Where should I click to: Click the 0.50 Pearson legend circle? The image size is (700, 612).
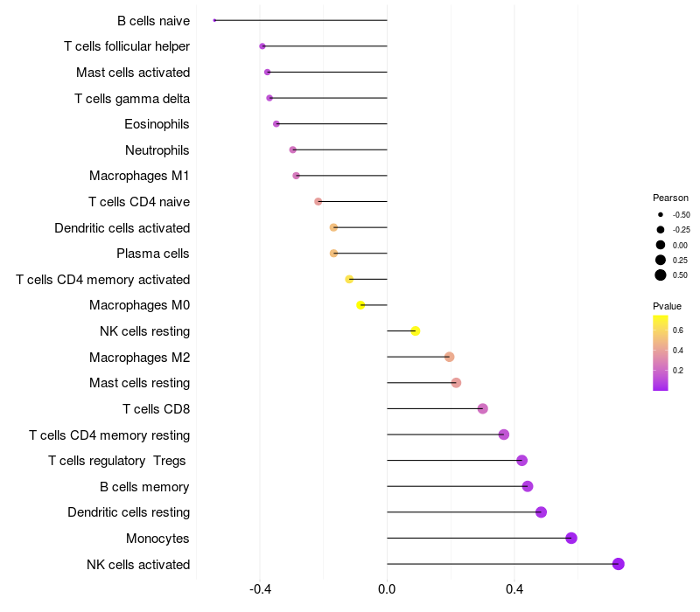[x=661, y=275]
